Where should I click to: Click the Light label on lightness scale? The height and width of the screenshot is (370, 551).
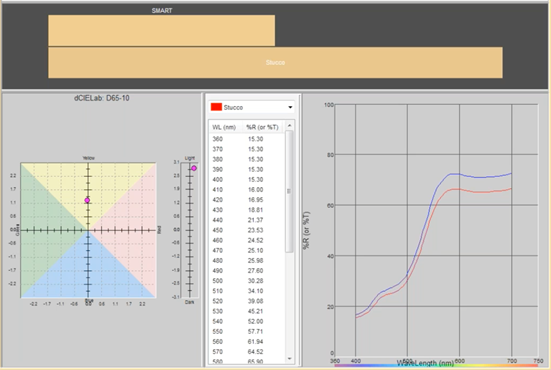click(190, 158)
